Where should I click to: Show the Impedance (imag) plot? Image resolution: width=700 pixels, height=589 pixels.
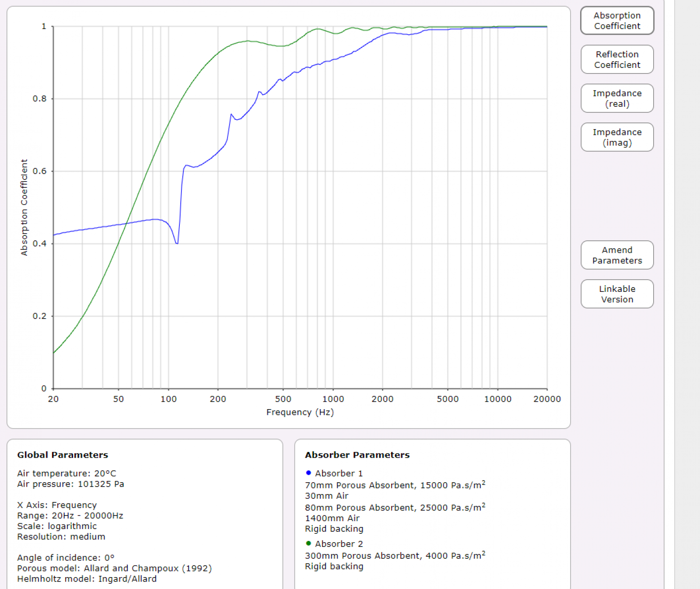(617, 137)
